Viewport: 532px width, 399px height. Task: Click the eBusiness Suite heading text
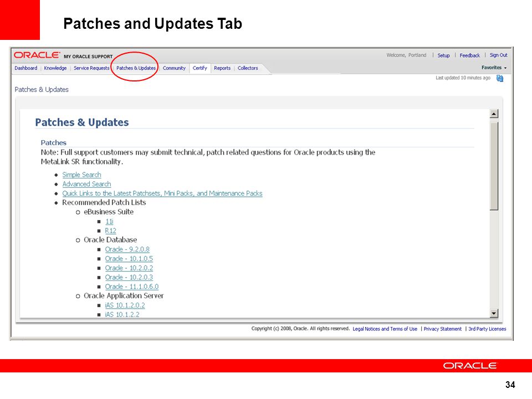(109, 212)
